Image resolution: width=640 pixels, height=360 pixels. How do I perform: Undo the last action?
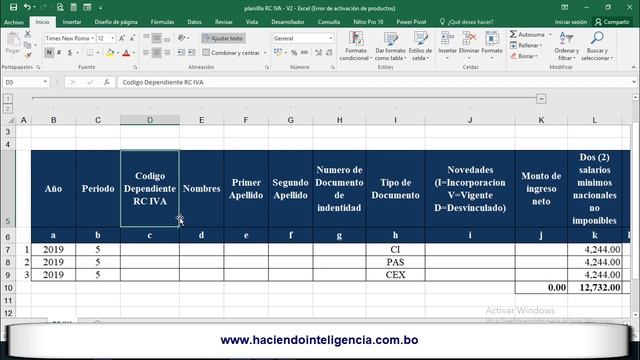click(27, 7)
